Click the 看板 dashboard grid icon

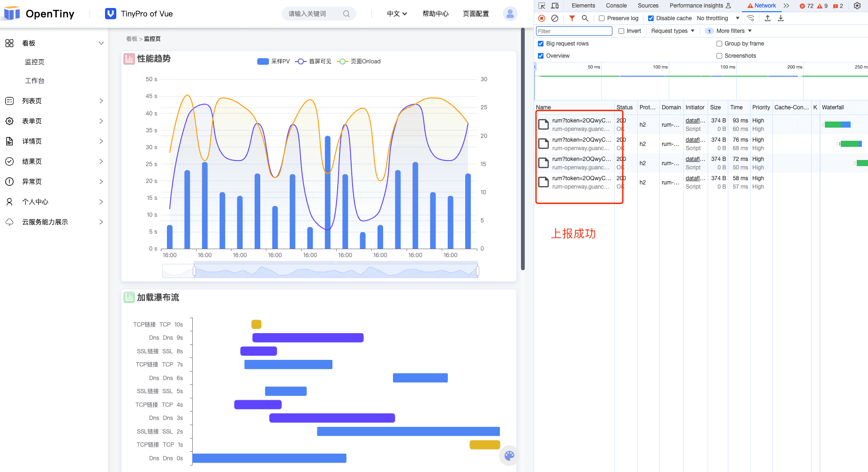[x=9, y=43]
